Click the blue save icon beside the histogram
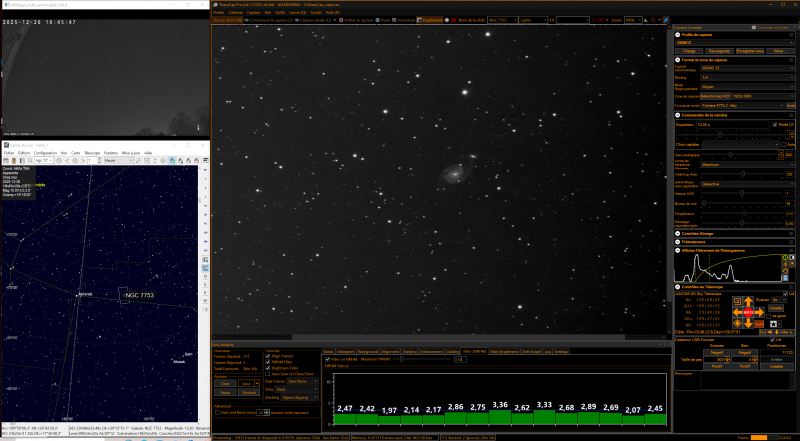 click(x=785, y=278)
